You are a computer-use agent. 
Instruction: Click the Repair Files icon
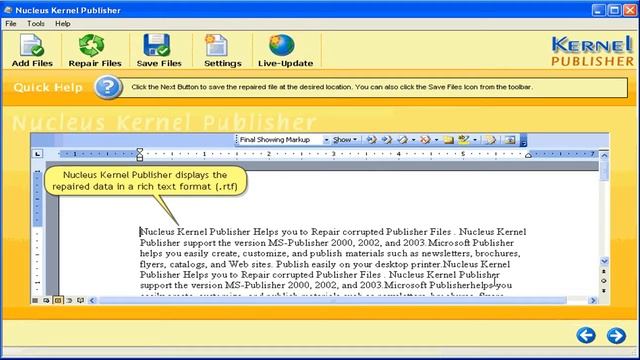91,45
